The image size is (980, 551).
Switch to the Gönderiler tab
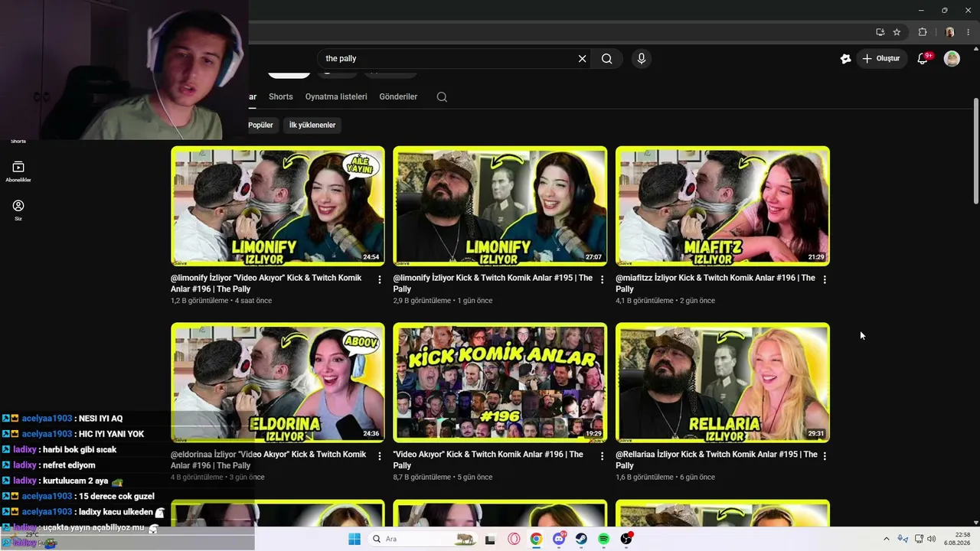(398, 97)
